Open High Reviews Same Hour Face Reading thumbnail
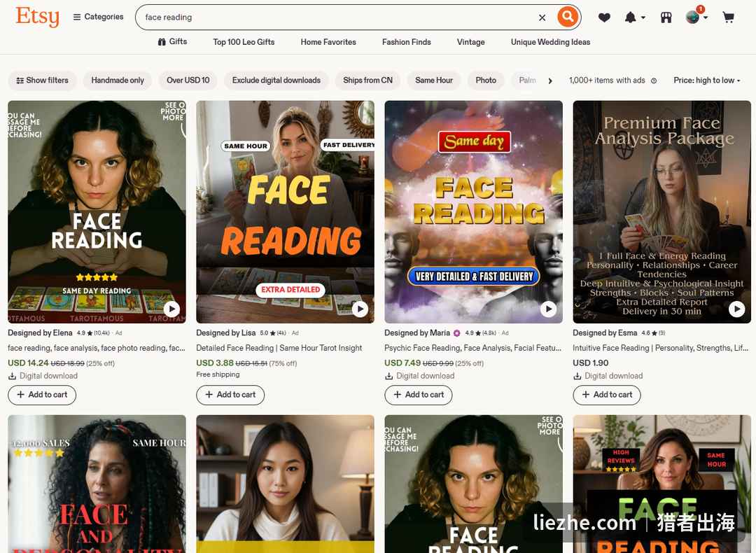Image resolution: width=756 pixels, height=553 pixels. click(x=662, y=484)
